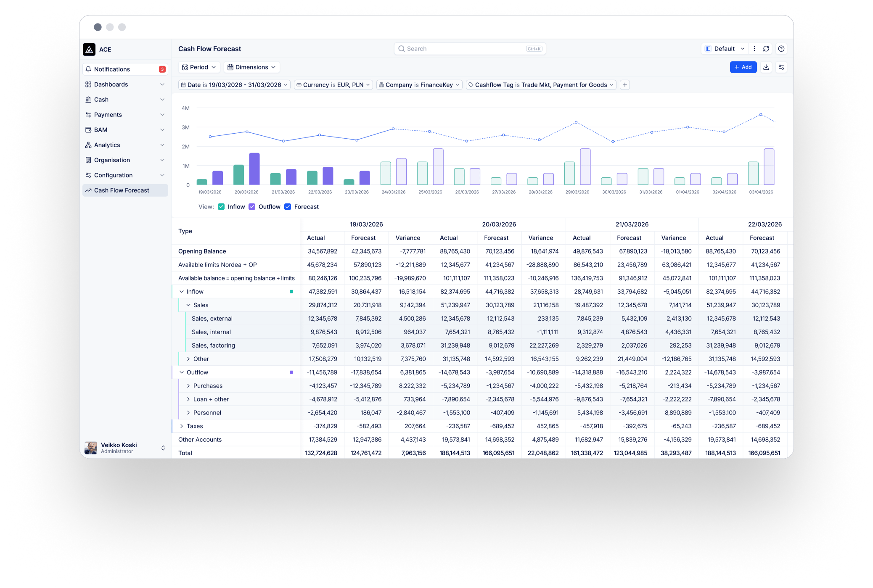Click the refresh icon in header
The width and height of the screenshot is (873, 588).
(766, 49)
